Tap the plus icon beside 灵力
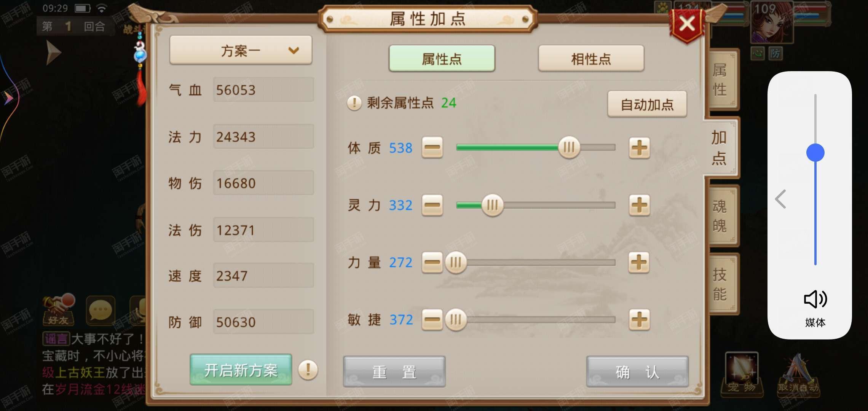Image resolution: width=868 pixels, height=411 pixels. click(x=639, y=205)
